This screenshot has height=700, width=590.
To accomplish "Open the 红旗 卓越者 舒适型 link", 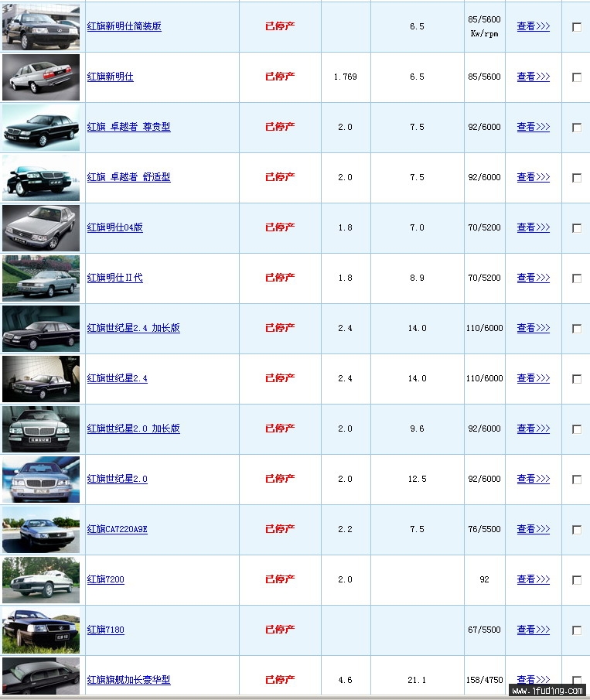I will coord(128,177).
